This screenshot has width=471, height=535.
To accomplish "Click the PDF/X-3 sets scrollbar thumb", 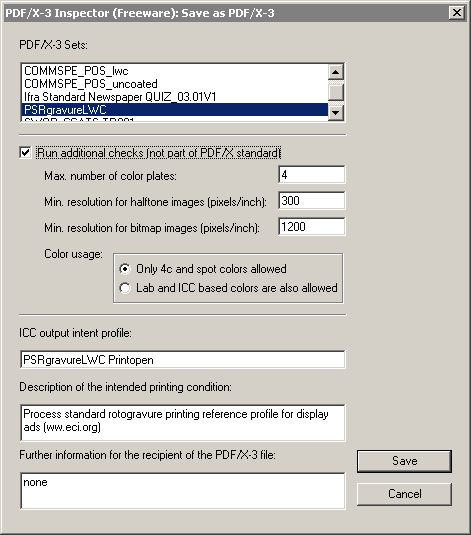I will click(x=336, y=92).
